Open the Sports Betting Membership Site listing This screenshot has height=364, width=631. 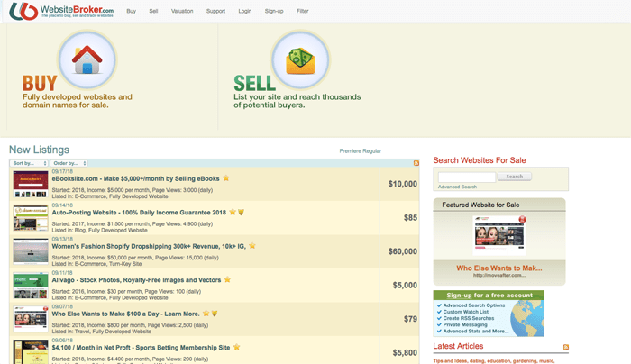(141, 348)
